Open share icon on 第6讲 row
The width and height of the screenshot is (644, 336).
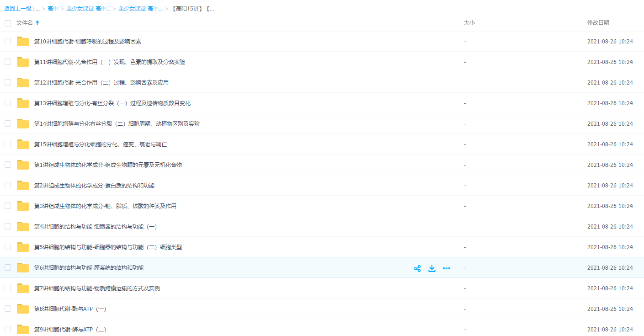pos(417,268)
